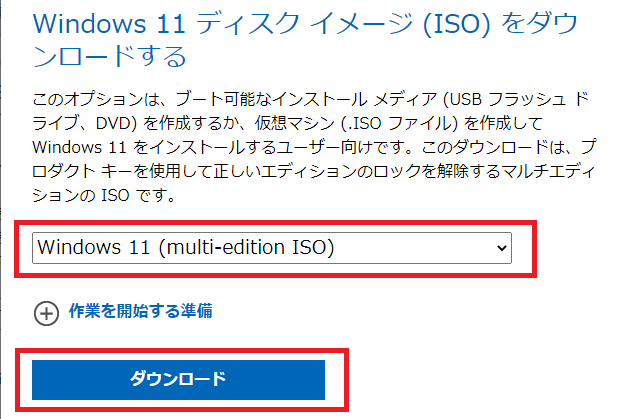This screenshot has width=623, height=419.
Task: Click the words プロダクト キー in the paragraph
Action: click(x=81, y=171)
